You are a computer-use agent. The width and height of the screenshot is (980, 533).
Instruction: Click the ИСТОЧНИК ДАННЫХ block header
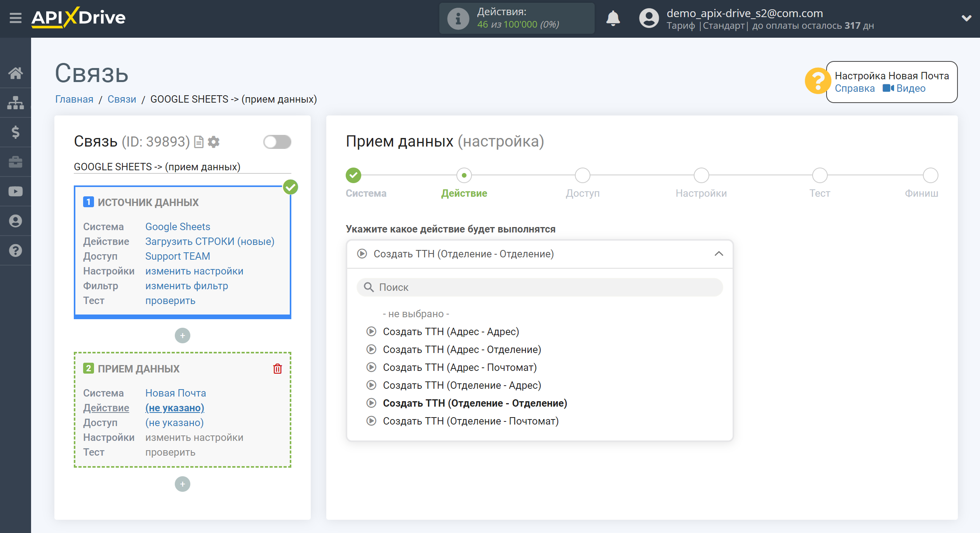pos(148,202)
